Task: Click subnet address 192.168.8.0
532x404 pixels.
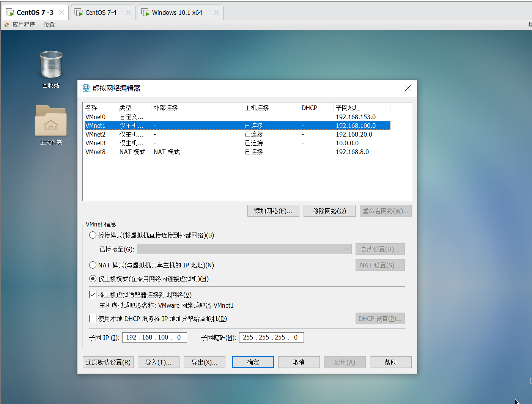Action: tap(352, 152)
